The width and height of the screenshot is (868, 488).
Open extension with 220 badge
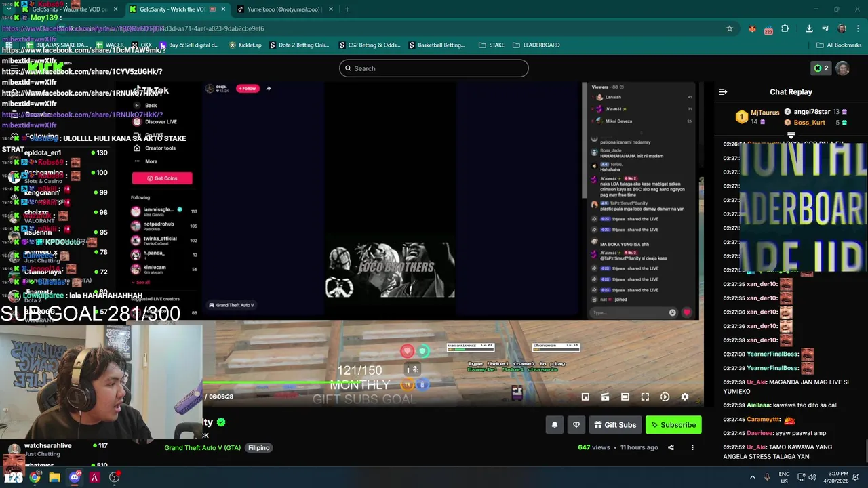tap(768, 29)
